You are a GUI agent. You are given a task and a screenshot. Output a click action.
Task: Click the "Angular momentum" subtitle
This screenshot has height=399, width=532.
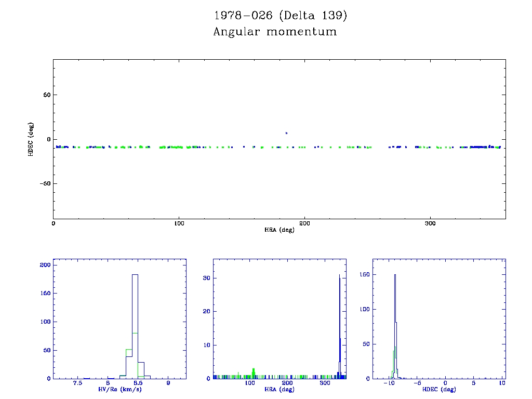(275, 32)
